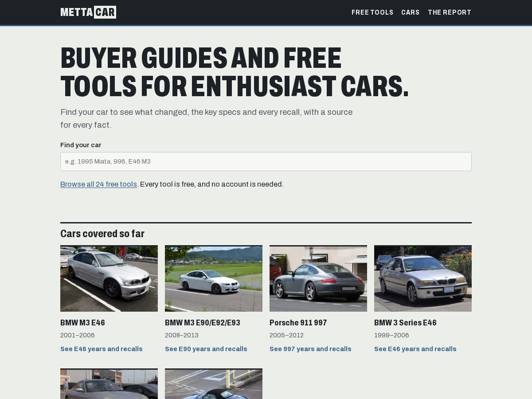Click the 2008–2013 year range text
This screenshot has width=532, height=399.
tap(182, 335)
